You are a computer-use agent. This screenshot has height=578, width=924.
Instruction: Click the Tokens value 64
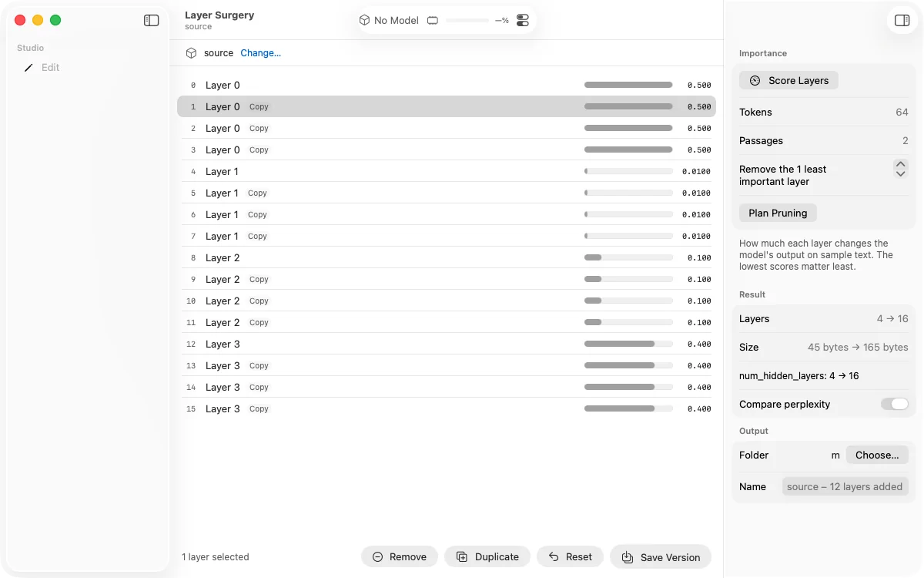902,112
